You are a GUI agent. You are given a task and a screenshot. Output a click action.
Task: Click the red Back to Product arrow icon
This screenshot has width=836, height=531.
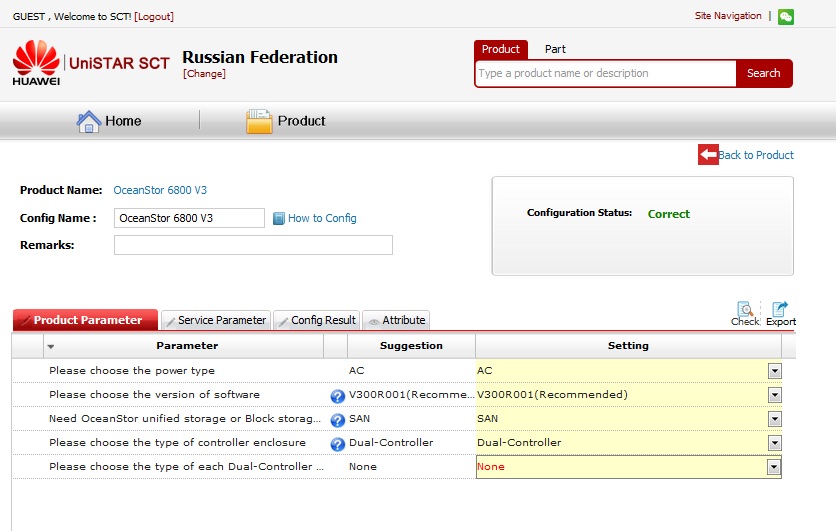point(708,155)
